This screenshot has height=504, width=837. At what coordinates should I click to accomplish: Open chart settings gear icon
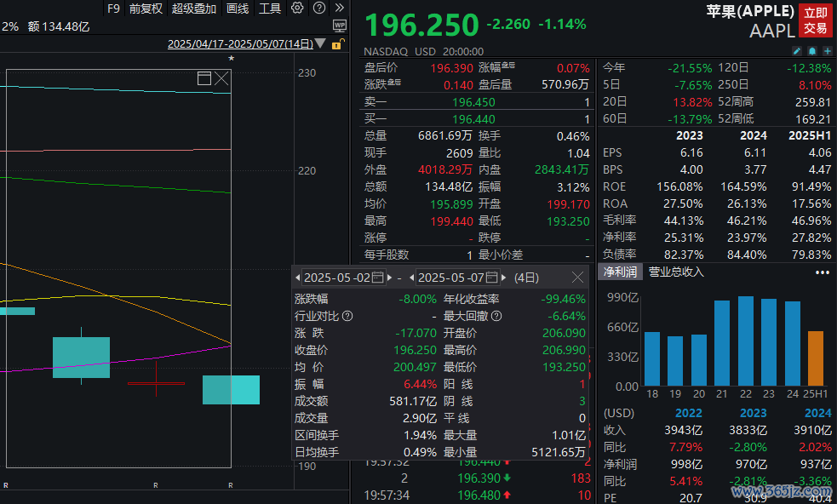click(x=297, y=9)
